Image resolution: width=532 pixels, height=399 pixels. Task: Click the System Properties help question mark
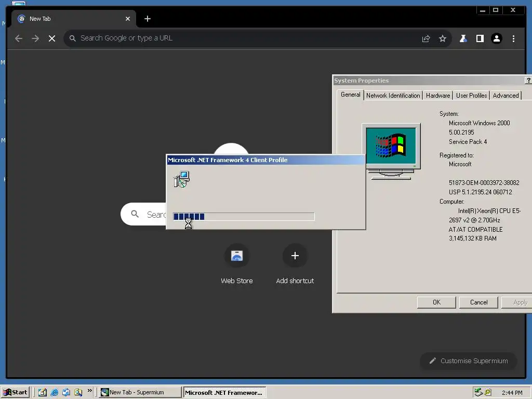[x=528, y=81]
